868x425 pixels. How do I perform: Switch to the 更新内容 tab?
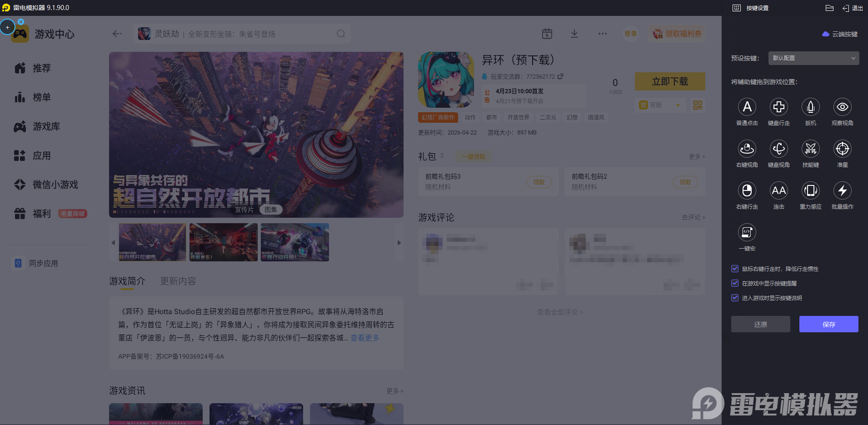pos(178,281)
